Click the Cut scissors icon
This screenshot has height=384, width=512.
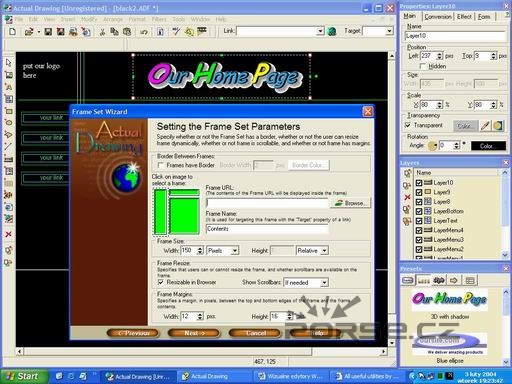(x=102, y=32)
